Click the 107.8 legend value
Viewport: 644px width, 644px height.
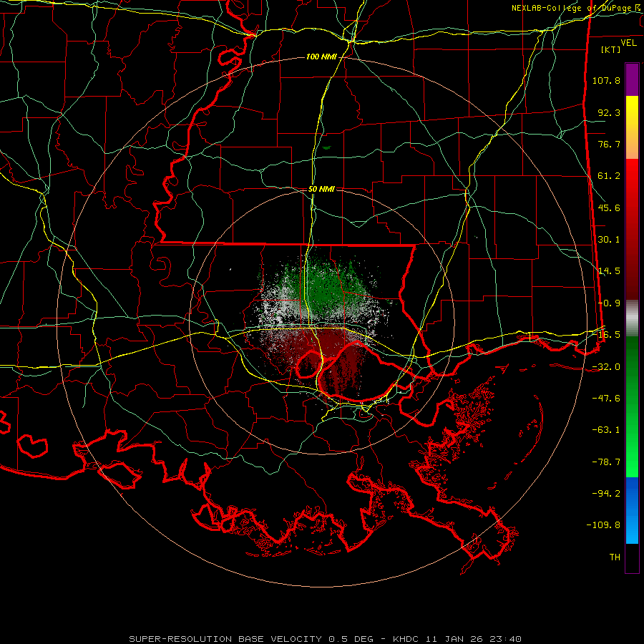[606, 80]
